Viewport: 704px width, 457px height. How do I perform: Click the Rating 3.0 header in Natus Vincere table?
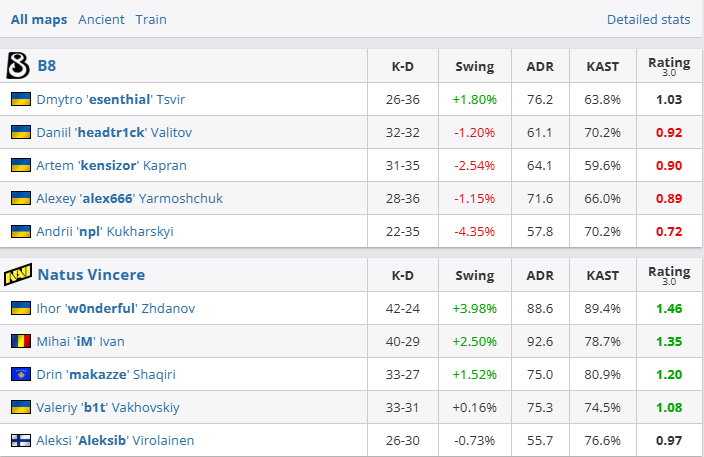(x=669, y=275)
